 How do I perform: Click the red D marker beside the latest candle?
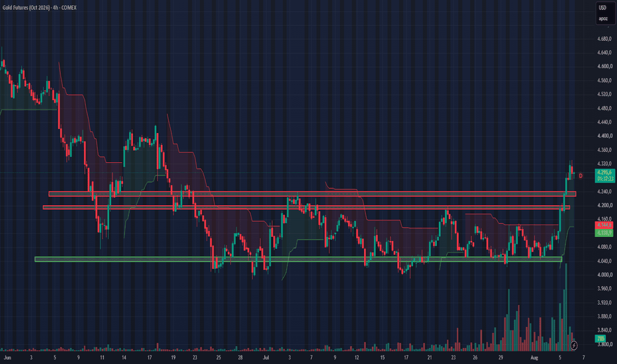pos(581,176)
